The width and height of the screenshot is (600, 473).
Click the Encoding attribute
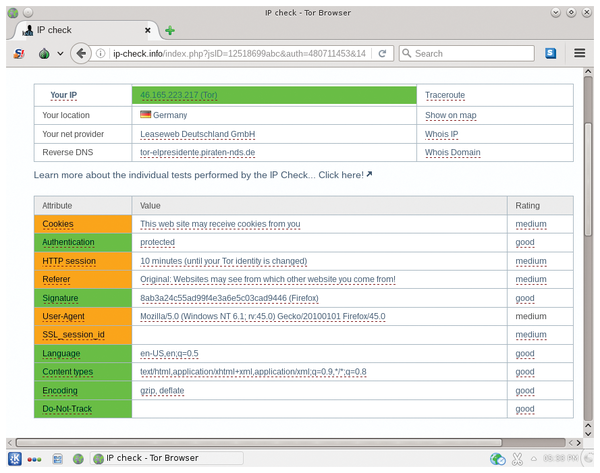60,391
